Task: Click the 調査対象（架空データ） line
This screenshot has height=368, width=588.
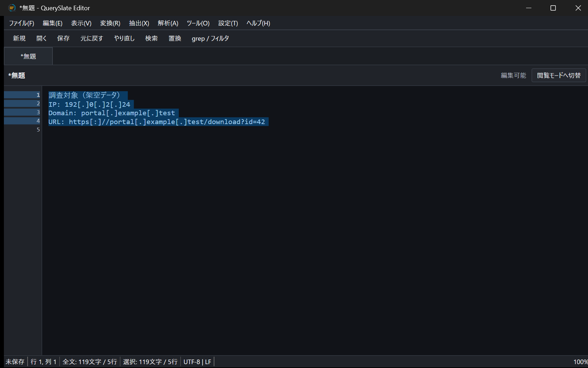Action: (x=84, y=95)
